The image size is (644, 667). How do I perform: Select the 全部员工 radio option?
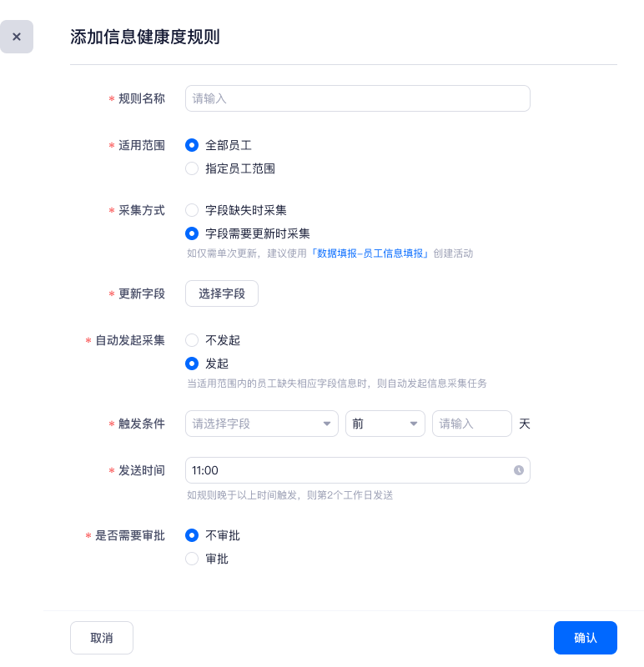click(192, 145)
